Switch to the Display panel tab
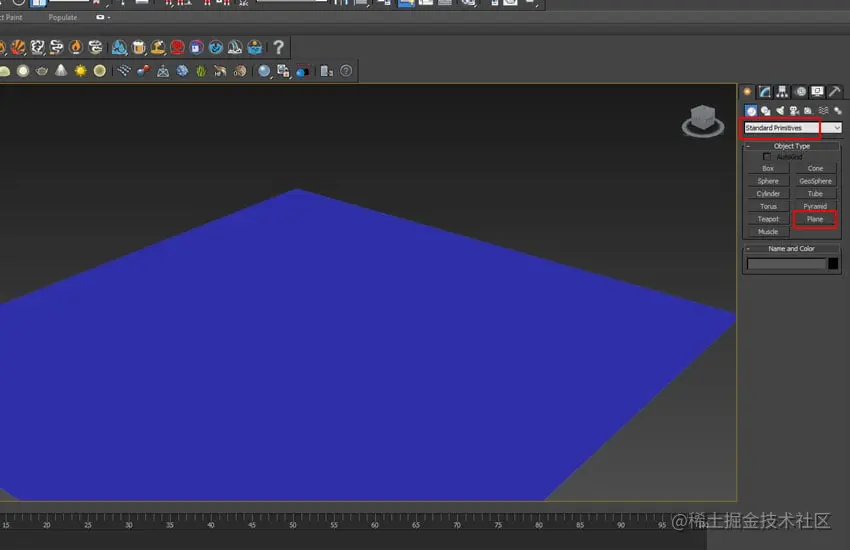850x550 pixels. [x=817, y=92]
